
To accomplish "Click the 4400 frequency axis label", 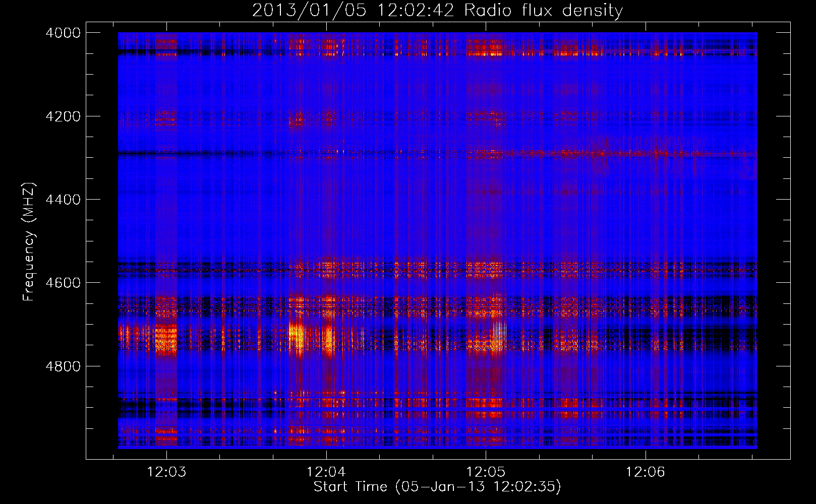I will click(63, 200).
